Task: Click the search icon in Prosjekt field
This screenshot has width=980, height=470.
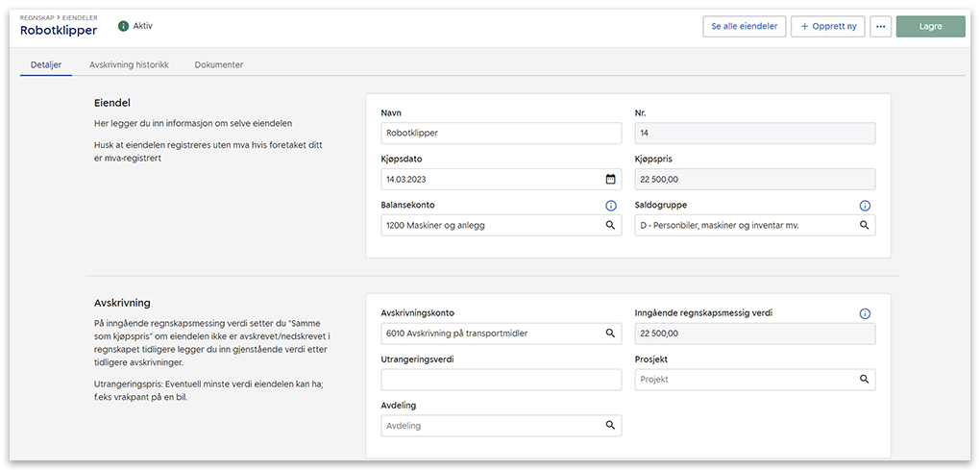Action: (x=864, y=380)
